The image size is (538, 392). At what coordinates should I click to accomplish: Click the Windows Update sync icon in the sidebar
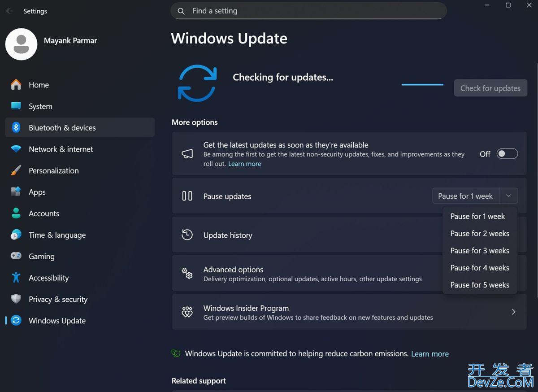point(16,321)
